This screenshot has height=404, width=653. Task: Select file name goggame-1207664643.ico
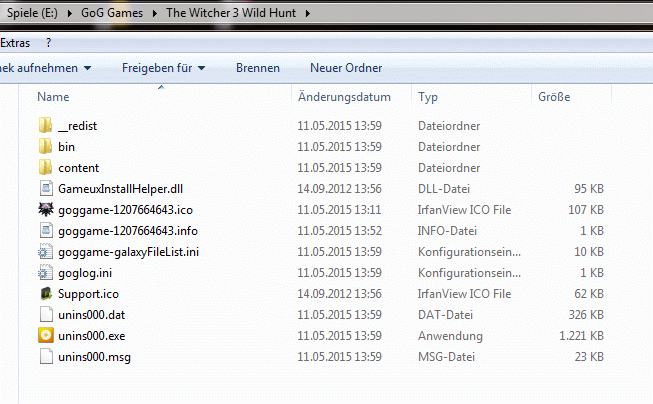125,209
